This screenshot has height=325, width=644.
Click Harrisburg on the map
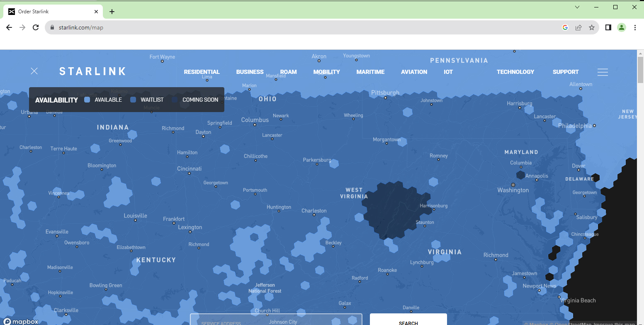coord(520,103)
